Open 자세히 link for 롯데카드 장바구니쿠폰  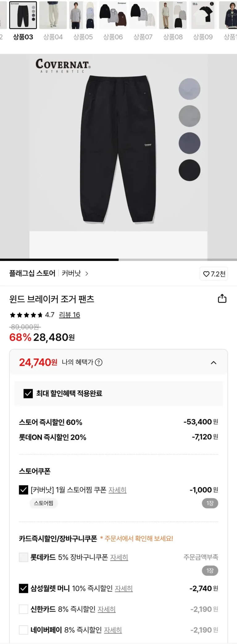[x=119, y=557]
